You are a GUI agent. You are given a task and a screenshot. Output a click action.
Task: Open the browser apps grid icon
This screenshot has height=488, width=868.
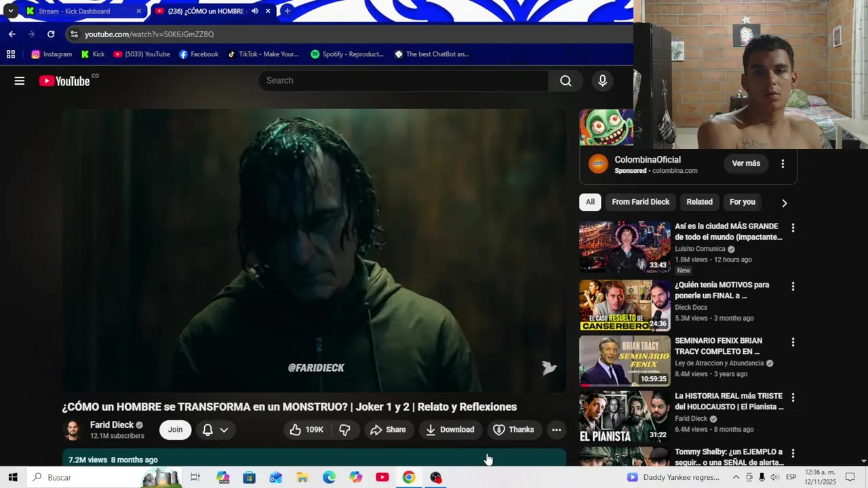point(11,54)
